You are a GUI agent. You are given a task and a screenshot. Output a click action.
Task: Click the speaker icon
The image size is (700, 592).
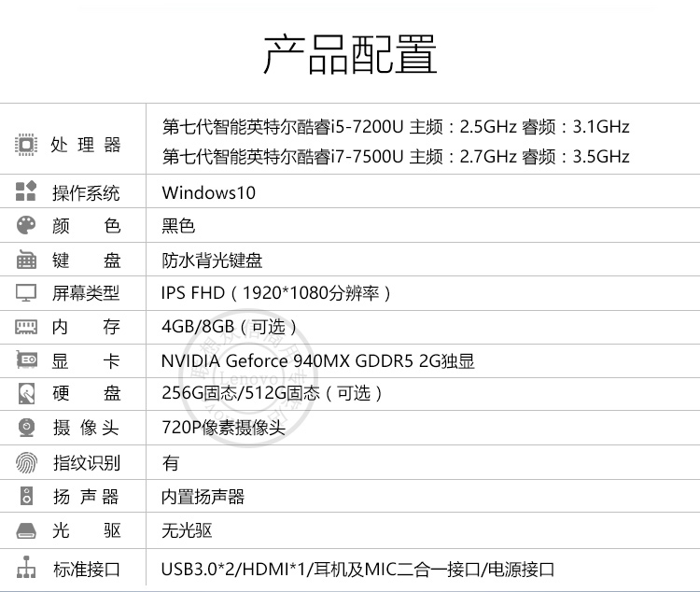pos(26,497)
